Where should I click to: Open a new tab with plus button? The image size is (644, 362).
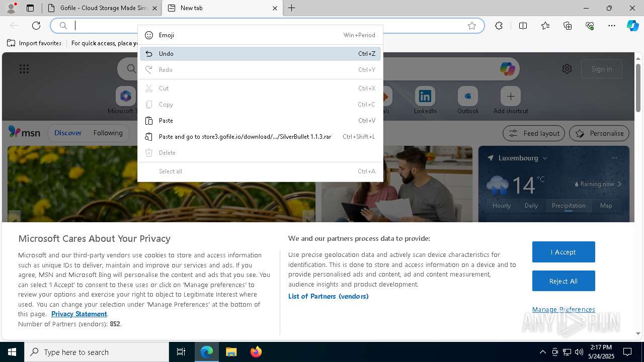(292, 8)
